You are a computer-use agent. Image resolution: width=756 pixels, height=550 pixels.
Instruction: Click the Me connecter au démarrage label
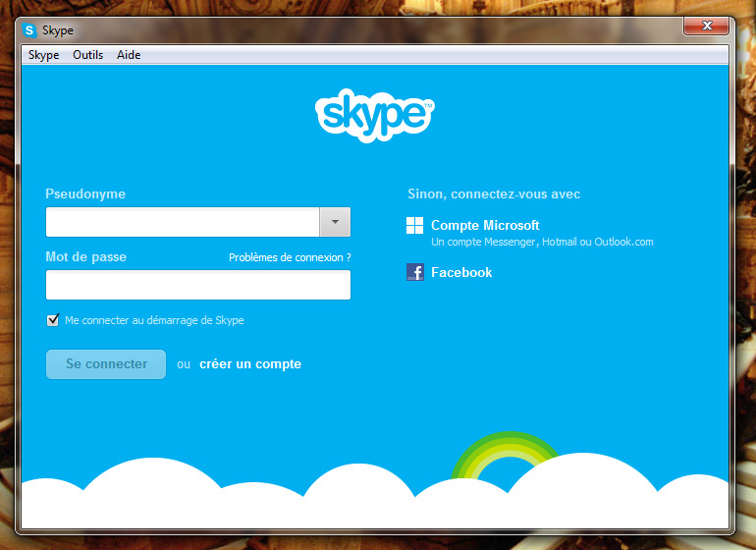pos(154,320)
